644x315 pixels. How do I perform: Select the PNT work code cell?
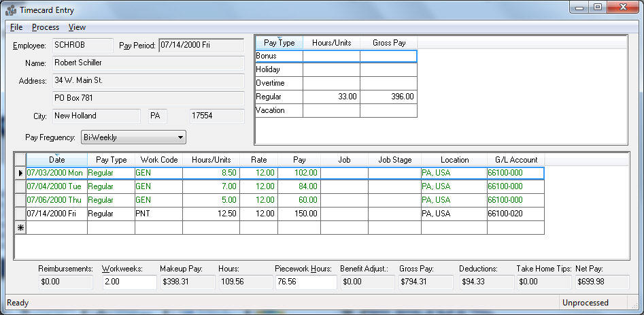[x=158, y=214]
